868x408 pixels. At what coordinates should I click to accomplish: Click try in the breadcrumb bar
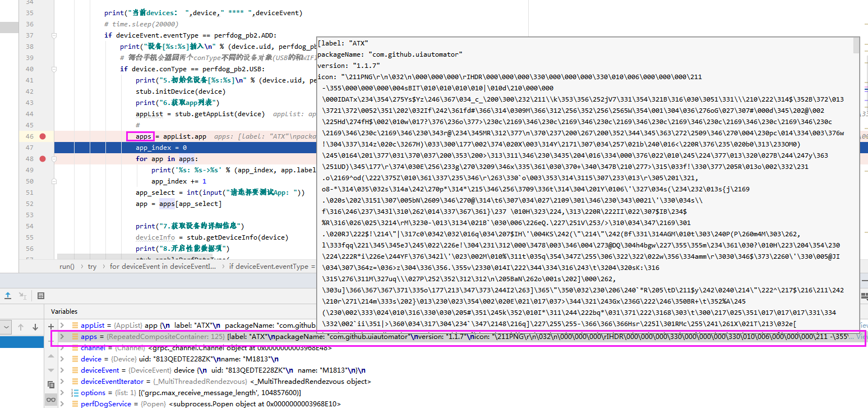(x=92, y=266)
